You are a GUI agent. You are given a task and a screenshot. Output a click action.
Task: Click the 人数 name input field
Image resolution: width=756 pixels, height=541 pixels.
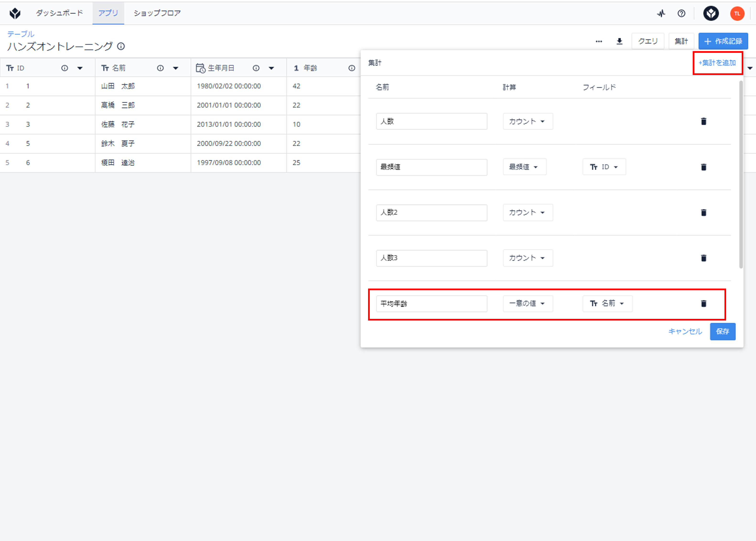[x=431, y=121]
